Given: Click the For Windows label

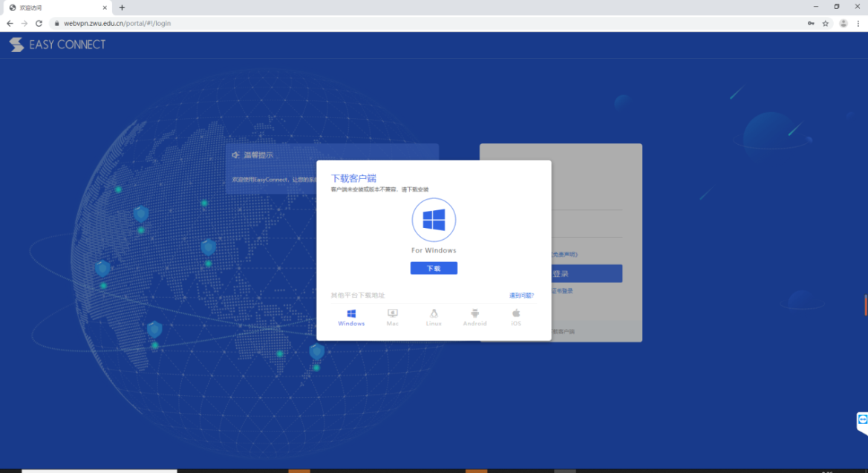Looking at the screenshot, I should coord(434,250).
